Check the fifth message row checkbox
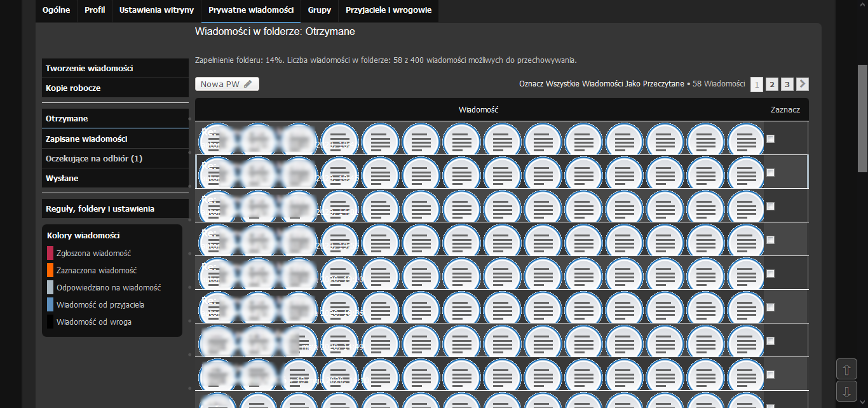Screen dimensions: 868x408 770,273
